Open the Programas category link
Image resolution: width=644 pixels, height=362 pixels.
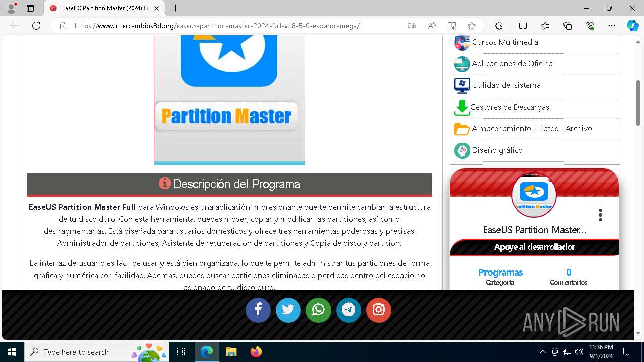pyautogui.click(x=500, y=272)
